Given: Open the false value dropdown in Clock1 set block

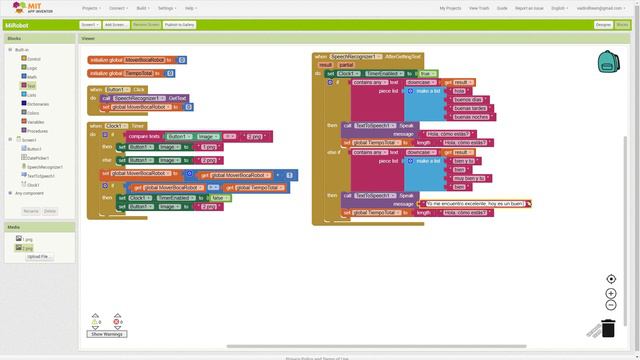Looking at the screenshot, I should 220,198.
